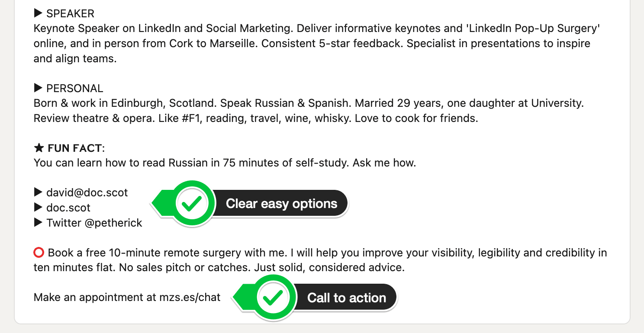Select the Clear easy options label badge
Image resolution: width=644 pixels, height=333 pixels.
282,203
